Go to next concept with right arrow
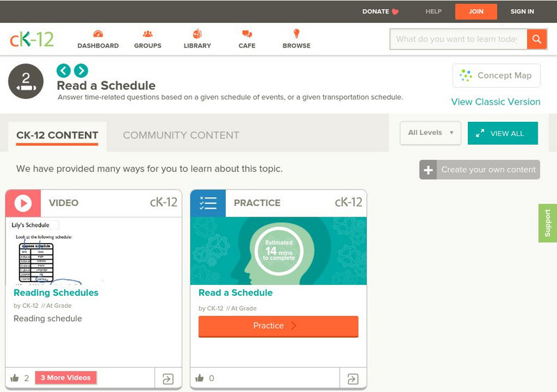Screen dimensions: 557x392 tap(81, 70)
